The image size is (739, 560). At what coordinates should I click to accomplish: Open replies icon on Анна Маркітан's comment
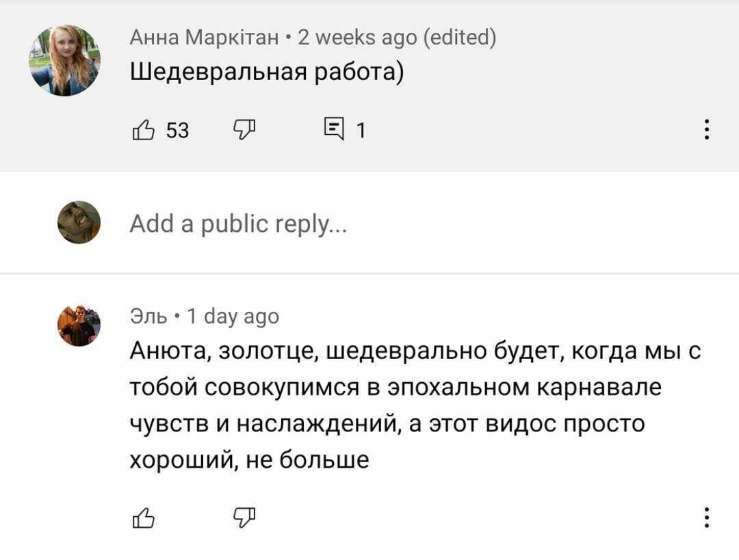tap(334, 129)
